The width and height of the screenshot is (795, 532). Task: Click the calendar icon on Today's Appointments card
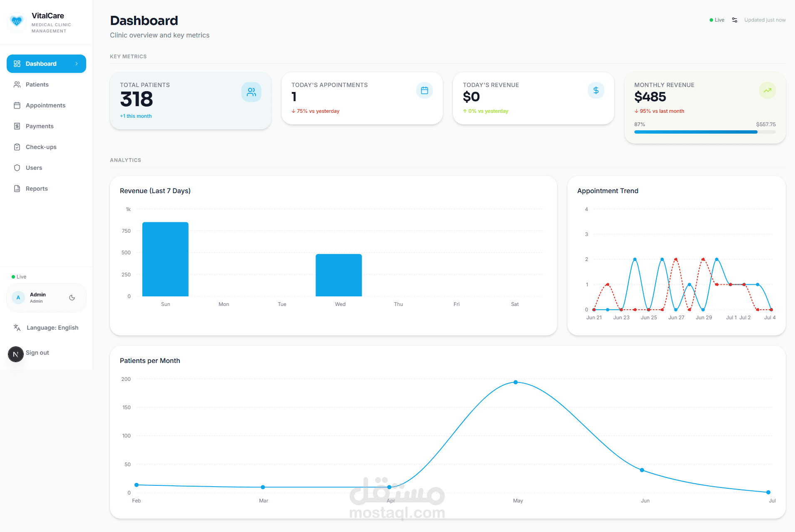point(425,90)
